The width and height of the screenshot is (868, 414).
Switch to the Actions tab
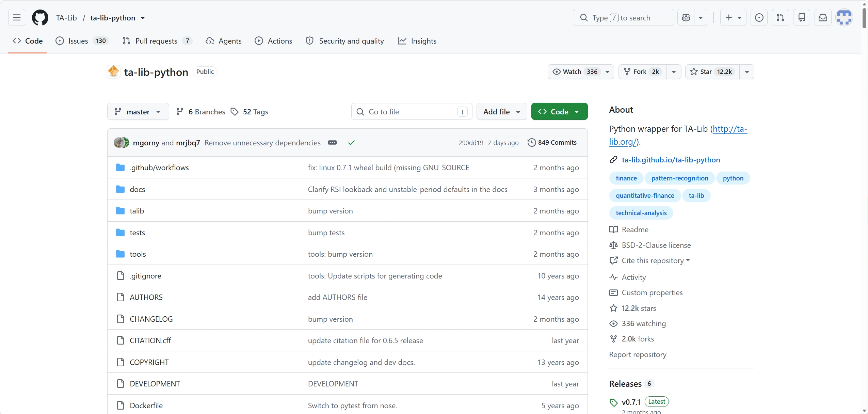click(x=273, y=41)
